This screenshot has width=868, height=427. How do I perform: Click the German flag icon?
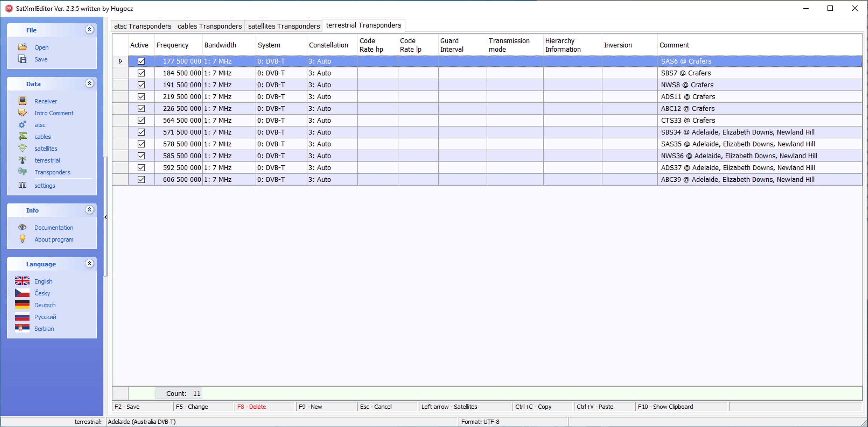(x=22, y=304)
